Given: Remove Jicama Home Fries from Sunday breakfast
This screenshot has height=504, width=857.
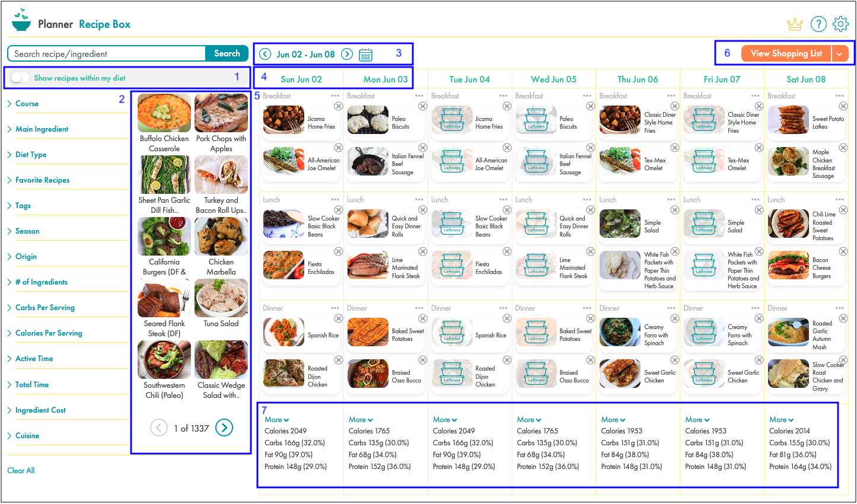Looking at the screenshot, I should [x=338, y=106].
